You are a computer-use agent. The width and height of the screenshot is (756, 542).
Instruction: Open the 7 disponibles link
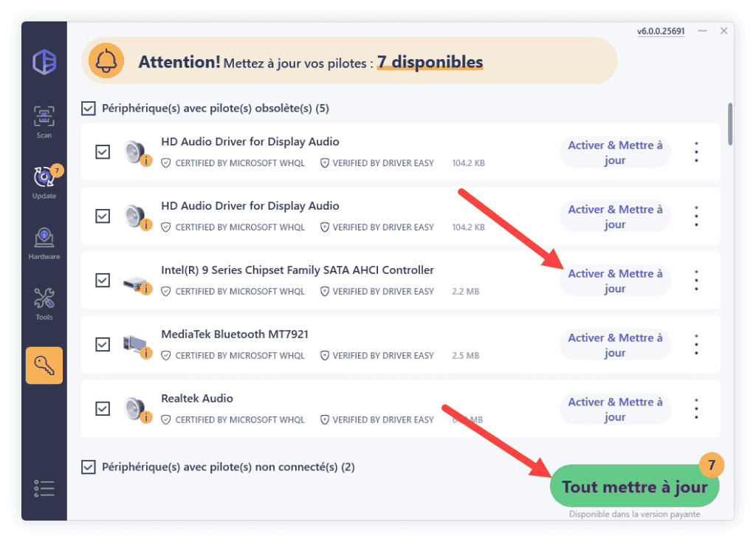click(x=430, y=62)
